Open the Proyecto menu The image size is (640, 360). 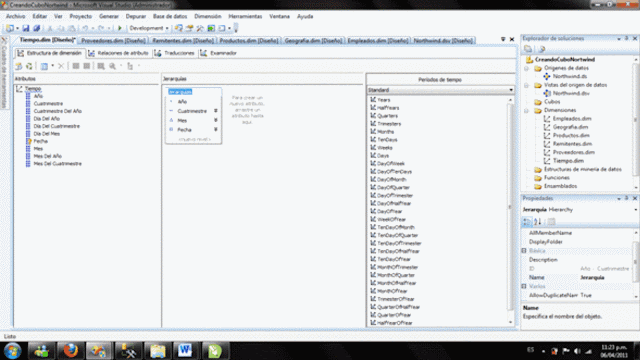(81, 16)
